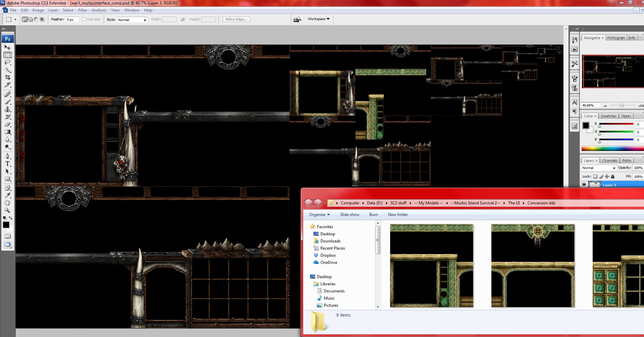The image size is (644, 337).
Task: Select the Eraser tool
Action: pyautogui.click(x=7, y=124)
